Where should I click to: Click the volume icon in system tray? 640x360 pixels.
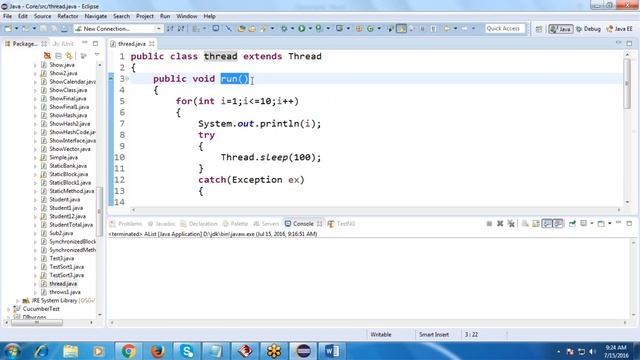(x=592, y=351)
